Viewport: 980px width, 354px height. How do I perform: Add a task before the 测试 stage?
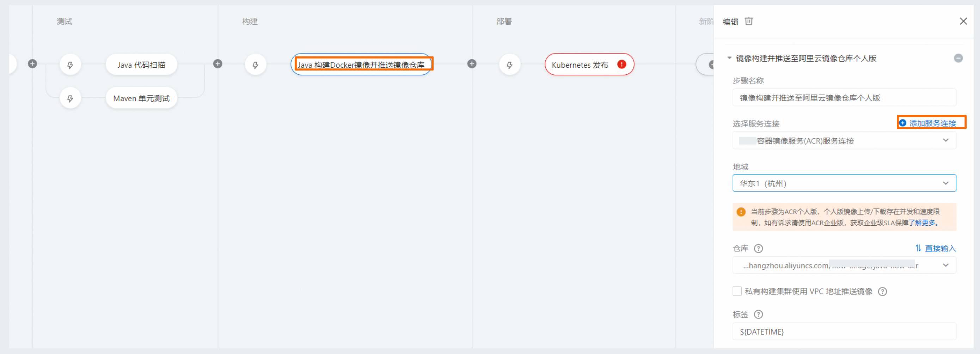pos(32,63)
